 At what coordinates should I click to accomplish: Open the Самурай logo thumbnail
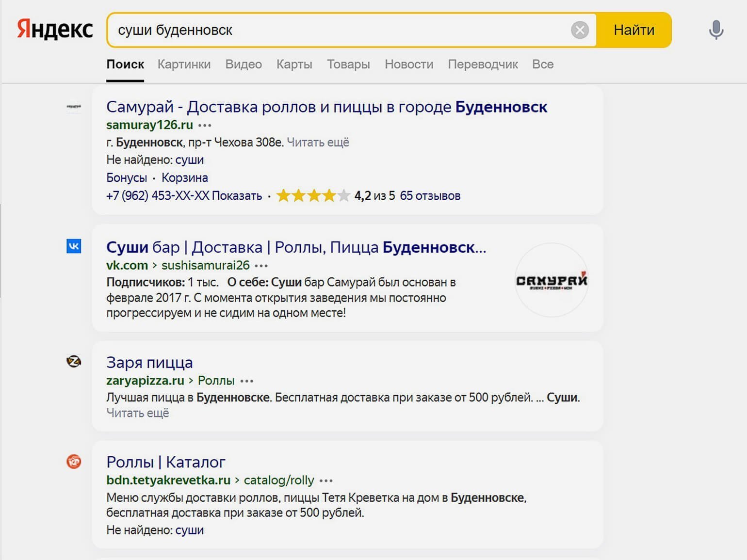click(x=551, y=280)
